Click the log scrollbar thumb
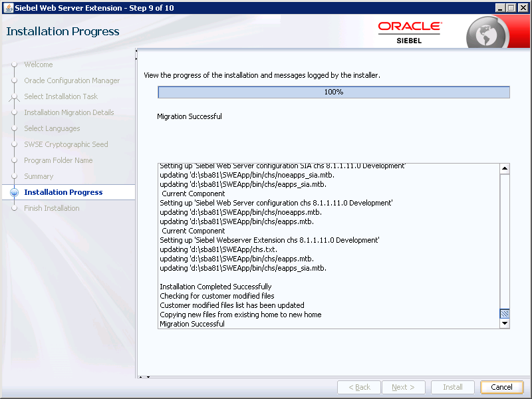This screenshot has height=399, width=532. (505, 313)
